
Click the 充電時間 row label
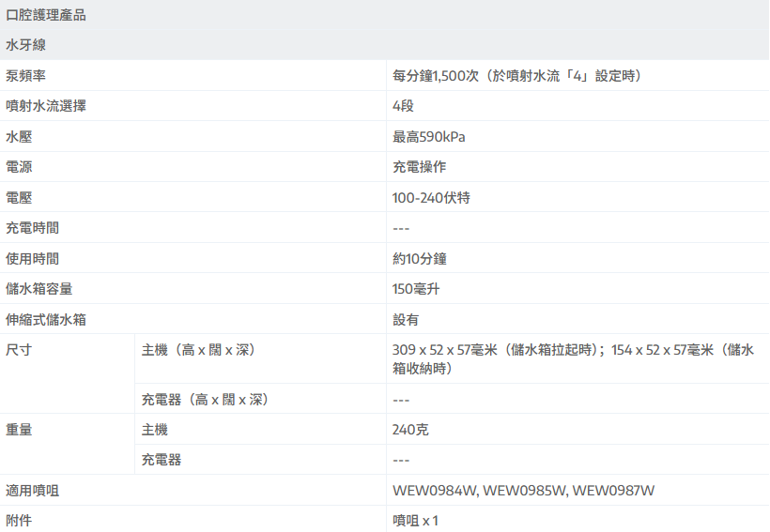(x=33, y=228)
